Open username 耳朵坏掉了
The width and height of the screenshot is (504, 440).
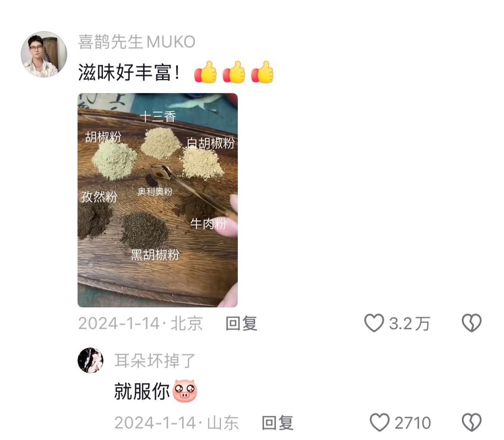155,361
